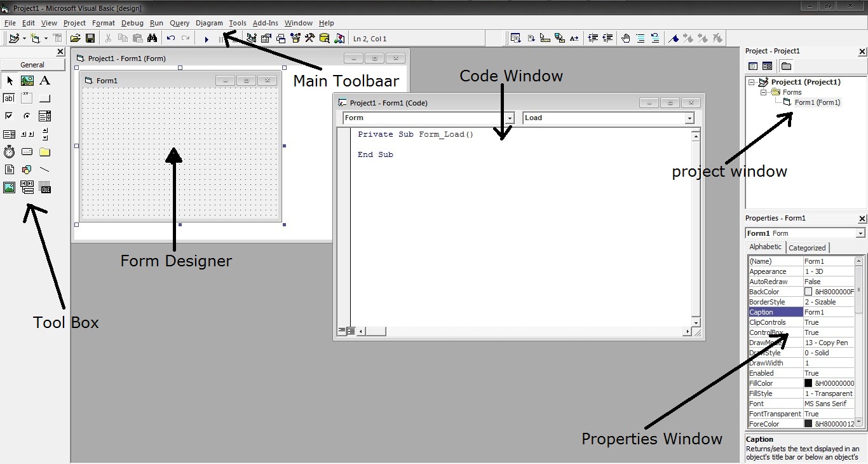Select the CommandButton tool
The image size is (868, 464).
tap(44, 98)
